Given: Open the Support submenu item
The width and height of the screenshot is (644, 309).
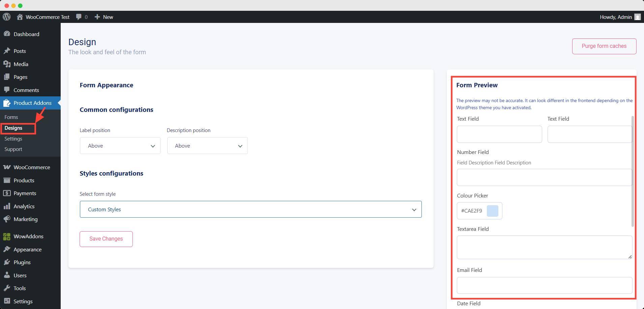Looking at the screenshot, I should pyautogui.click(x=13, y=149).
